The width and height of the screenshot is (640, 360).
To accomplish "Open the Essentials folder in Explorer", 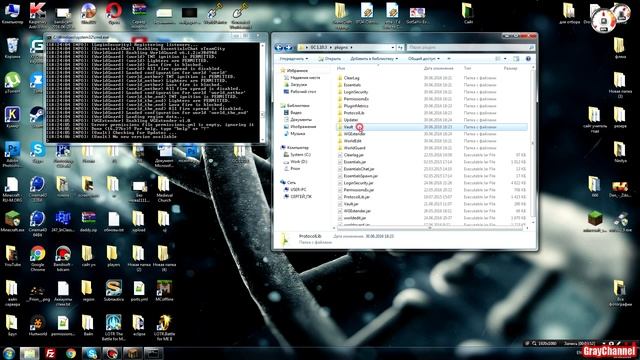I will 352,85.
